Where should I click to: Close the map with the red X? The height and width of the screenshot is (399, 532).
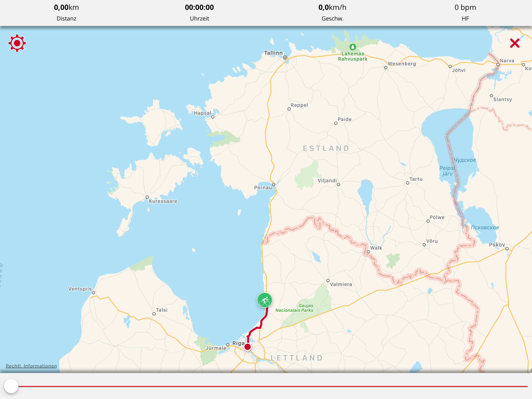coord(515,43)
